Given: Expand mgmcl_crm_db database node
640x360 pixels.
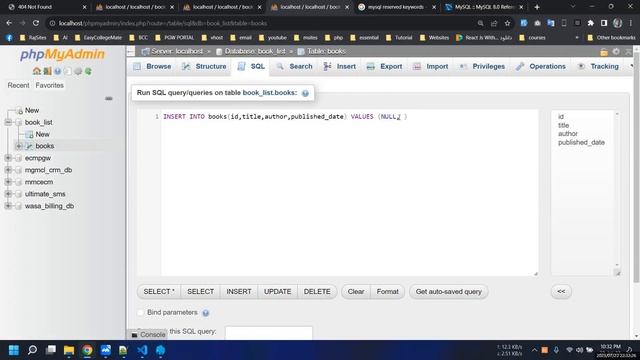Looking at the screenshot, I should (x=8, y=170).
